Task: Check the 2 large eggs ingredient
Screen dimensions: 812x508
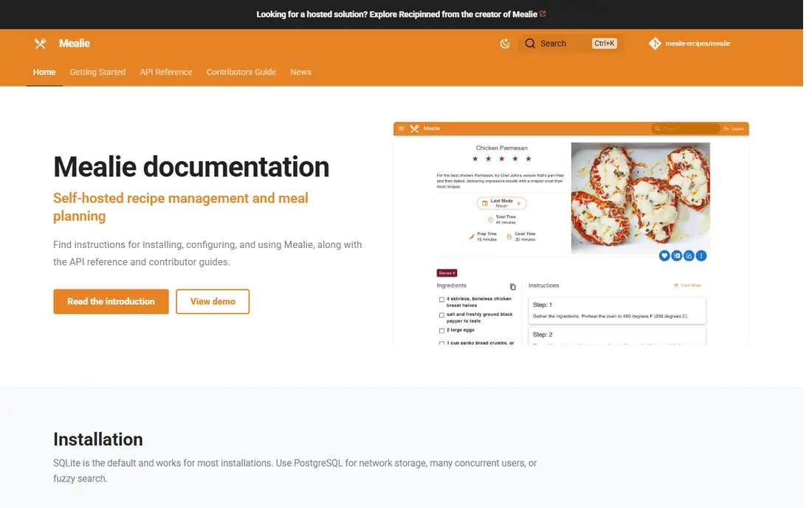Action: click(x=441, y=330)
